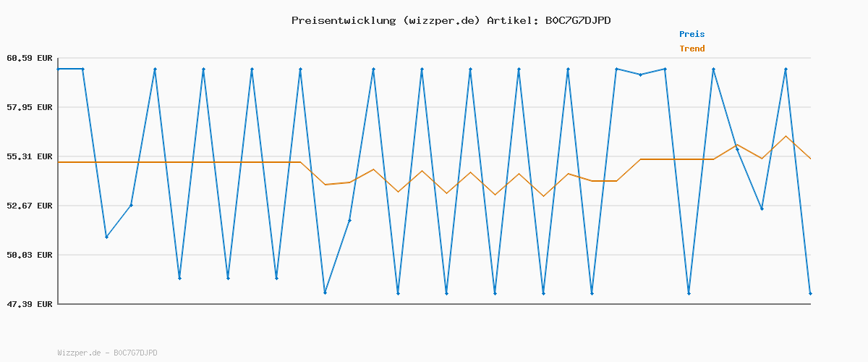This screenshot has height=362, width=868.
Task: Click the 47.39 EUR axis label
Action: click(x=30, y=304)
